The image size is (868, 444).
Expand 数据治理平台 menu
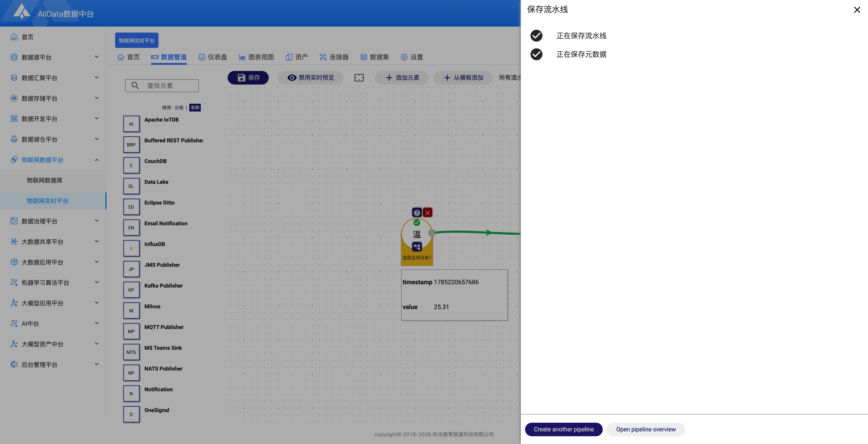pos(53,221)
